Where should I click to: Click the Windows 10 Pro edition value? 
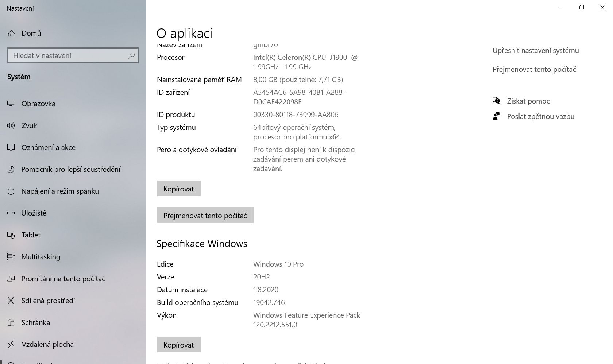click(x=278, y=264)
